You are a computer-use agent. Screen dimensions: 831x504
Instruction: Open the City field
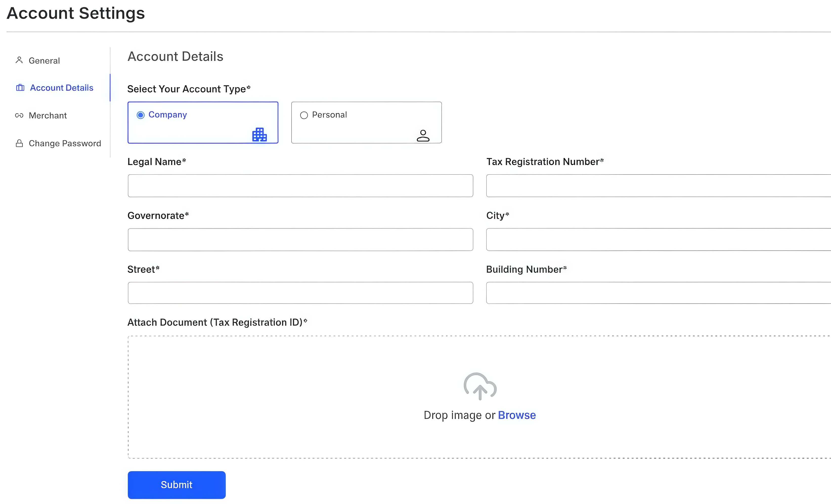(658, 240)
